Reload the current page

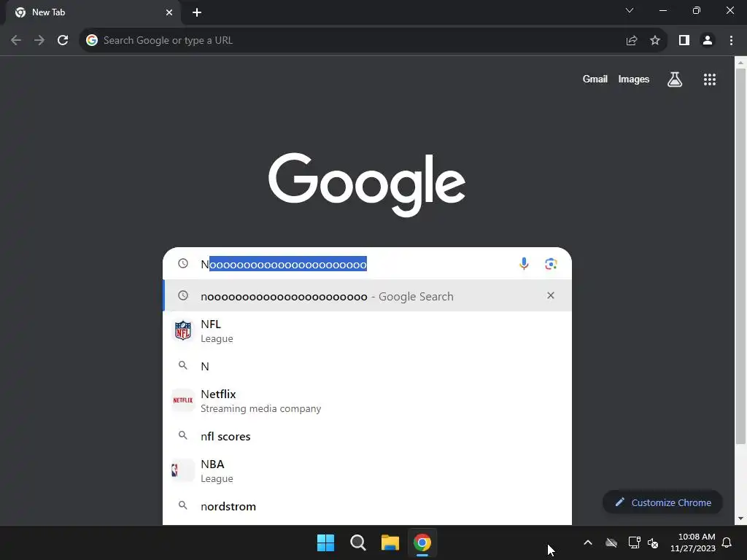click(x=63, y=41)
